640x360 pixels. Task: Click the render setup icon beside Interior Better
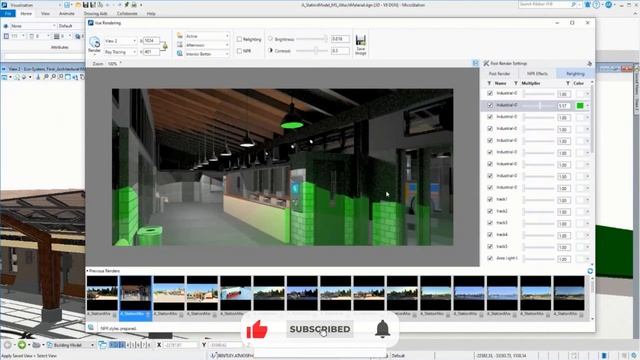pos(180,53)
